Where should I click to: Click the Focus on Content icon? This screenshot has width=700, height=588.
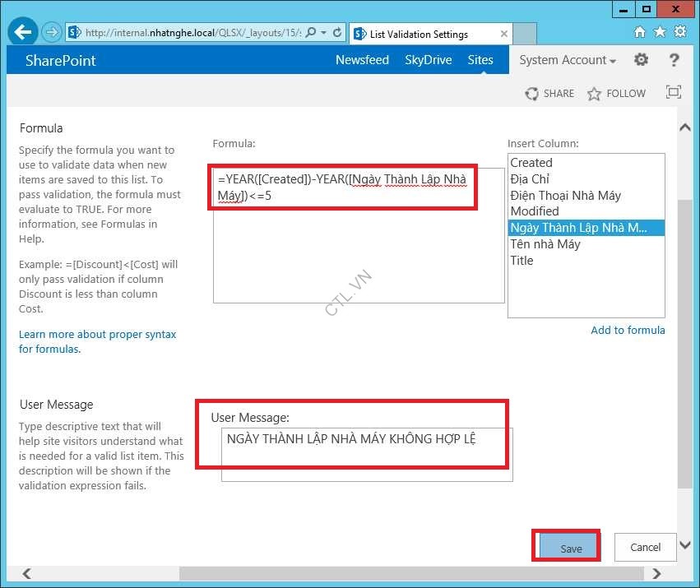pos(673,93)
